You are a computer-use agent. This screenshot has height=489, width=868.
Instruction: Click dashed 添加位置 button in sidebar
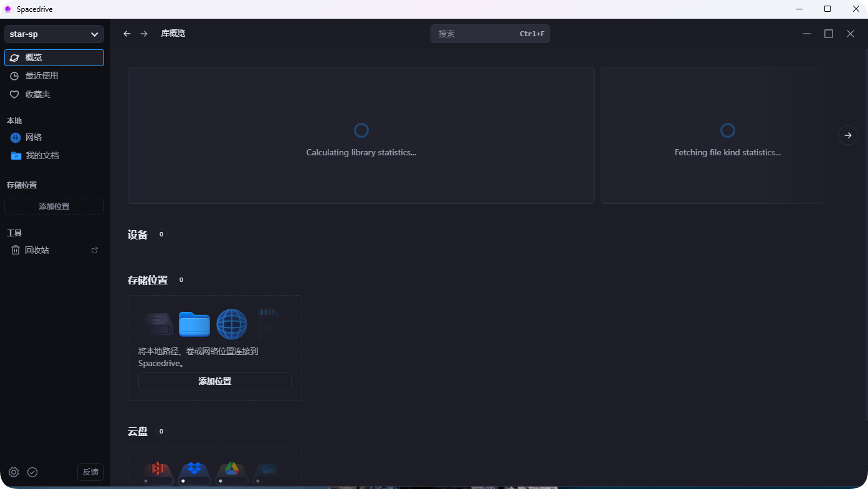coord(54,206)
